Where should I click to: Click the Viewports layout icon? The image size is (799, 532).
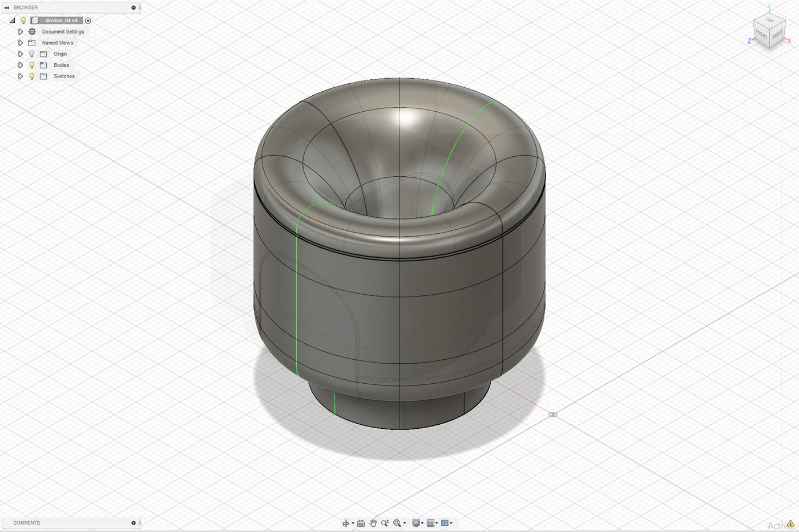[446, 523]
